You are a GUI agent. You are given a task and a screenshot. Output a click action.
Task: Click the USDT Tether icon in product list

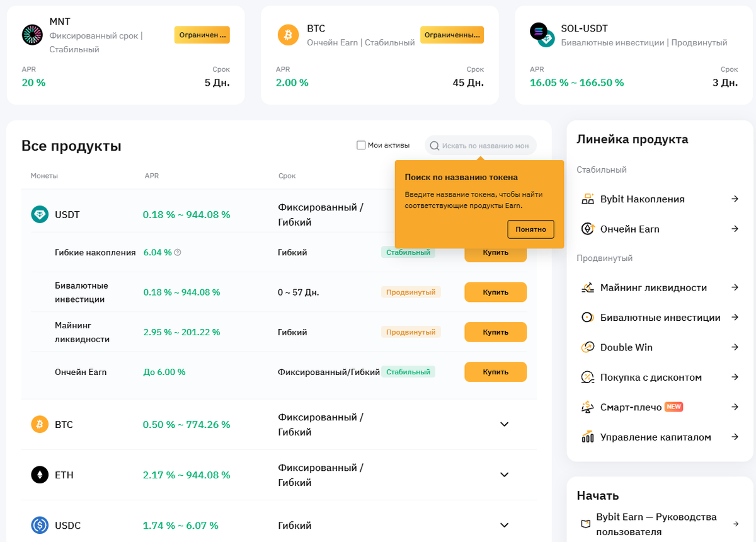pyautogui.click(x=40, y=214)
